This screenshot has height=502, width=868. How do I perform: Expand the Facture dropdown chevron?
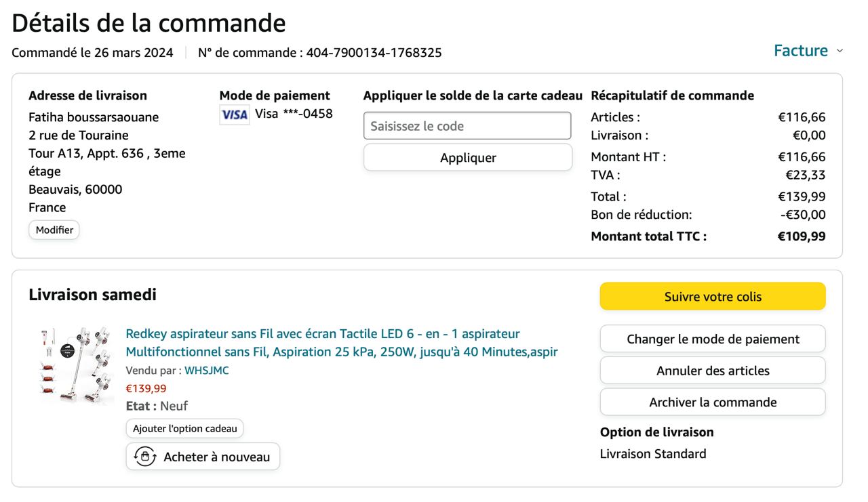pyautogui.click(x=840, y=51)
